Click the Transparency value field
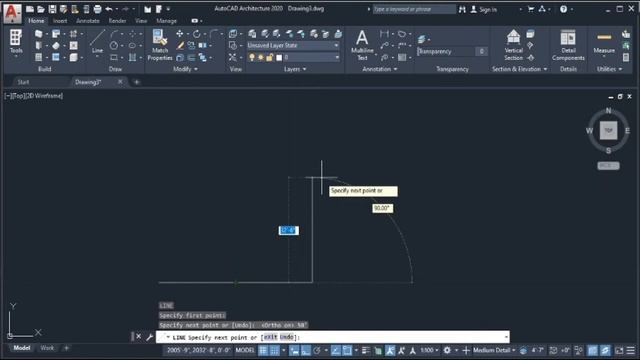The image size is (640, 360). click(481, 51)
